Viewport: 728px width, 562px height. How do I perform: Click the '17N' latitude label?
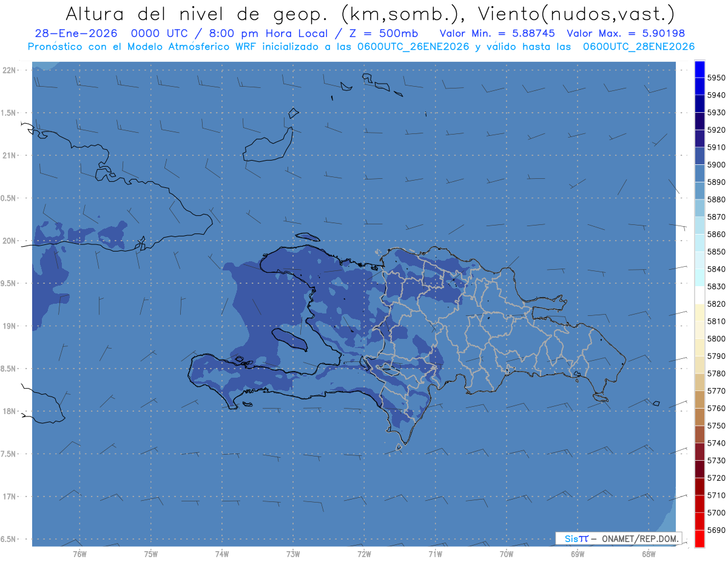[8, 497]
